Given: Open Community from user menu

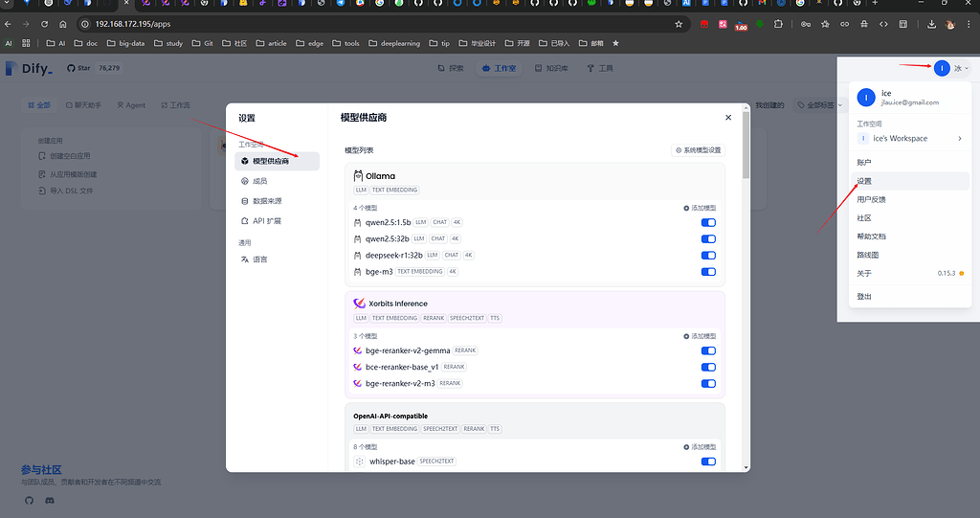Looking at the screenshot, I should coord(910,217).
